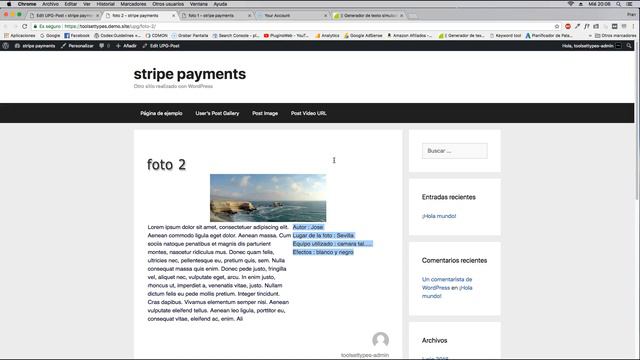This screenshot has height=360, width=640.
Task: Open the Analytics bookmark
Action: [x=327, y=36]
